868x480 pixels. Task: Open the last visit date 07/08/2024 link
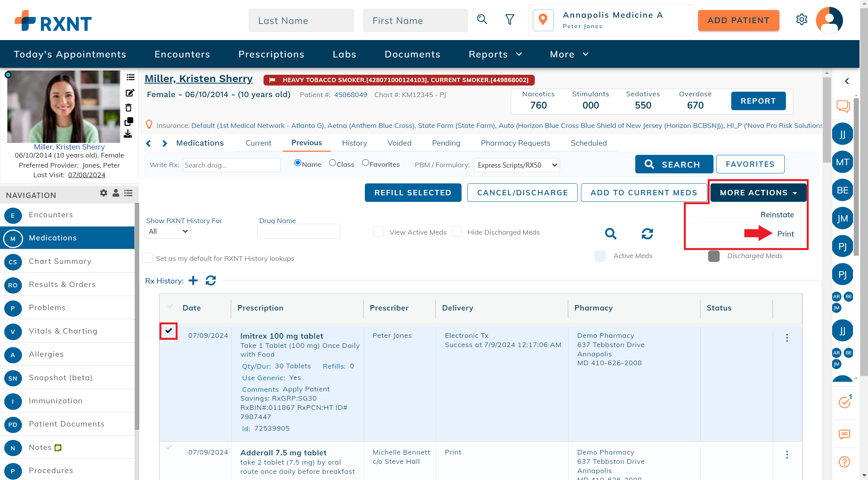tap(86, 175)
